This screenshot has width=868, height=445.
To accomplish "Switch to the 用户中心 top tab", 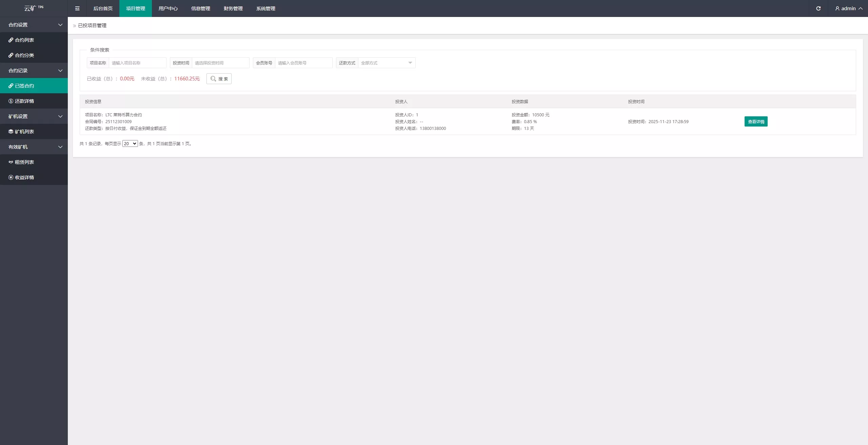I will click(x=168, y=8).
